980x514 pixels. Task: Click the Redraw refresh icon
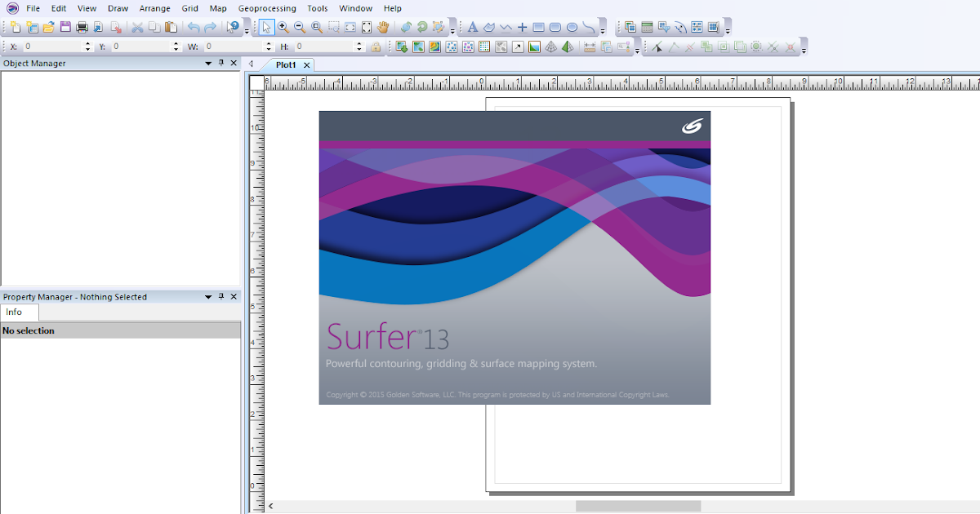tap(421, 27)
